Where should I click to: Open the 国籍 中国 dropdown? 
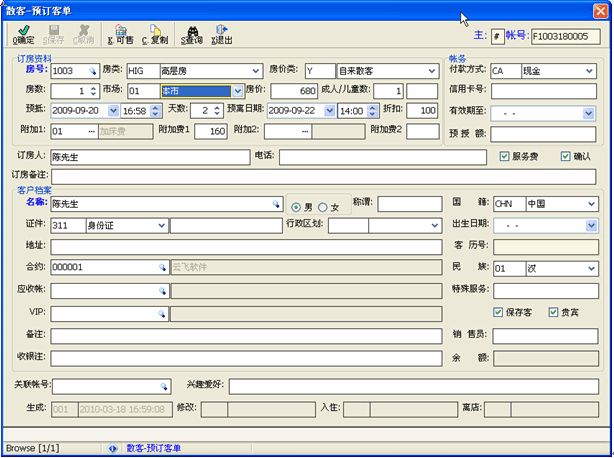tap(591, 204)
